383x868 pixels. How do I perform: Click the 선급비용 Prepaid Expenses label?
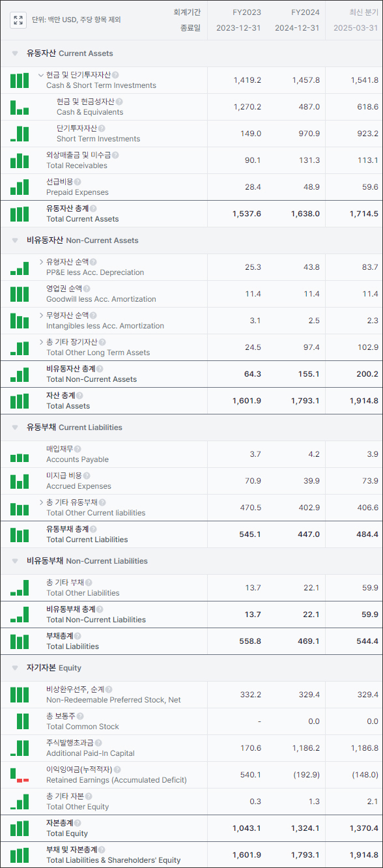[78, 187]
